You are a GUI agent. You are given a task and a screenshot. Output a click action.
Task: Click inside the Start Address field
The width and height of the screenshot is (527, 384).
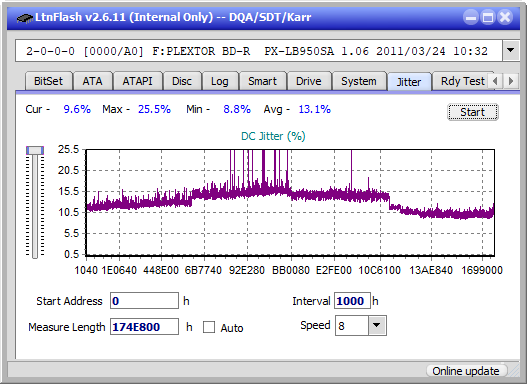pyautogui.click(x=144, y=301)
